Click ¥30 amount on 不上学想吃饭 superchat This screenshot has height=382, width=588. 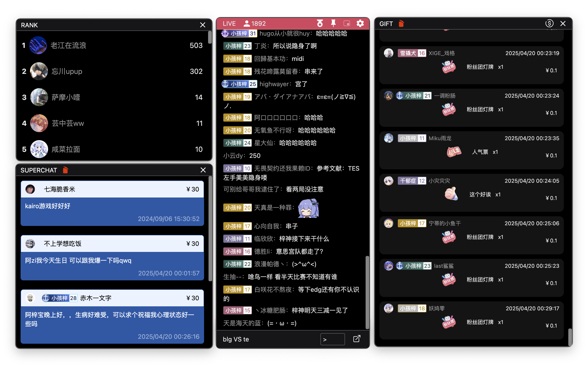pyautogui.click(x=192, y=244)
